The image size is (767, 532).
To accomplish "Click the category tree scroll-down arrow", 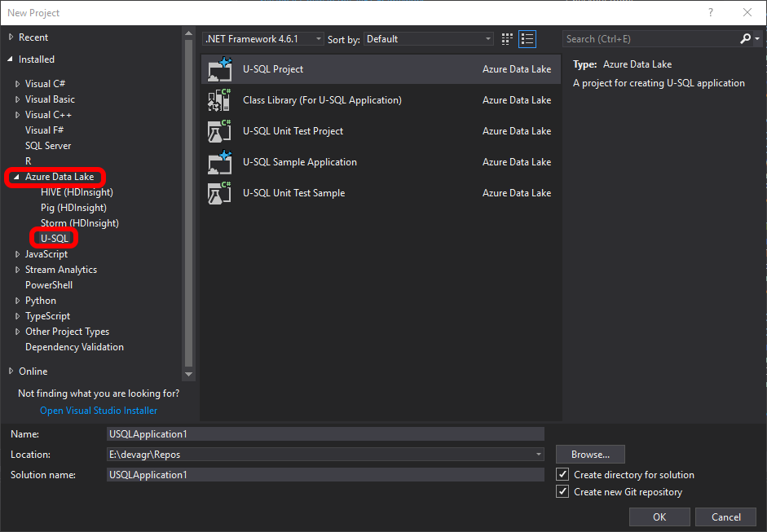I will (x=188, y=375).
